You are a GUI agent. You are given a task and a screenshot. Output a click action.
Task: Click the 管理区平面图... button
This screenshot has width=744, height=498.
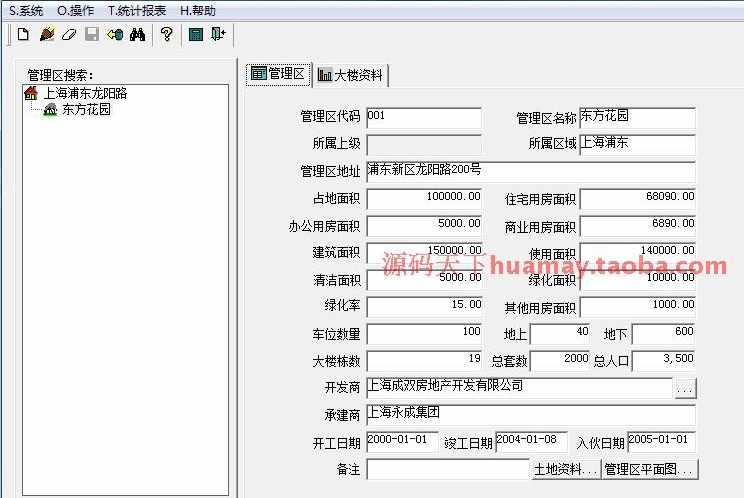pos(649,470)
